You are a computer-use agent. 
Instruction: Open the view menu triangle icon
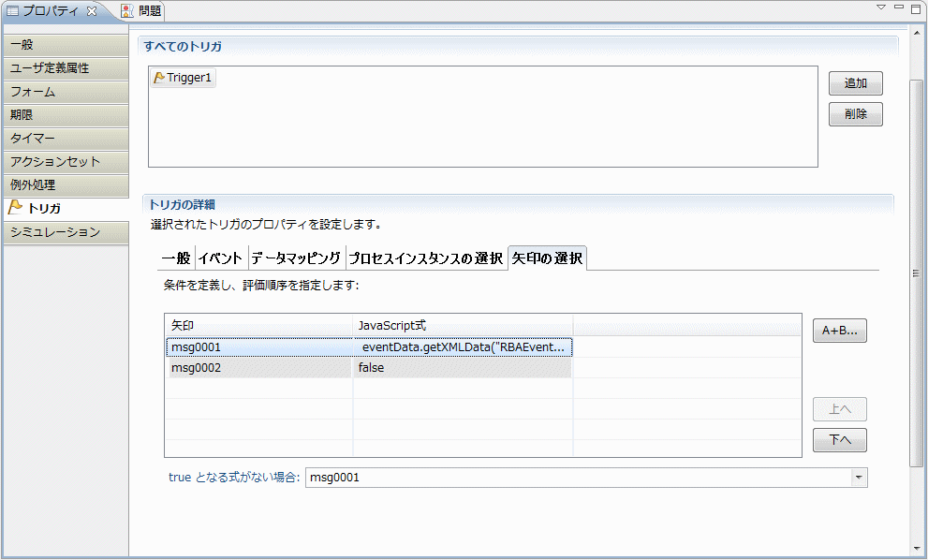tap(881, 7)
